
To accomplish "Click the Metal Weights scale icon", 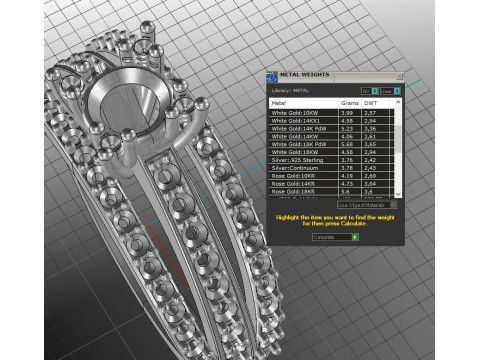I will [x=272, y=77].
